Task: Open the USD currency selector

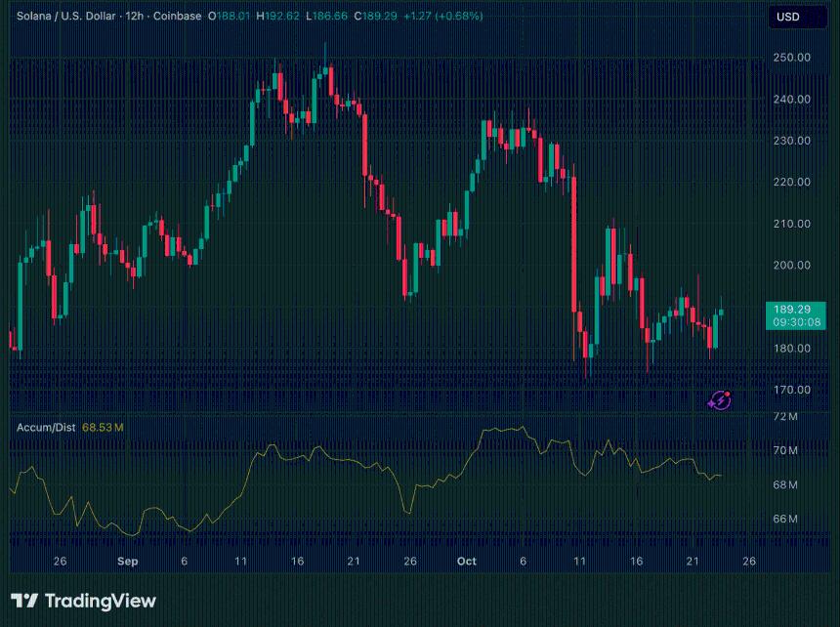Action: tap(787, 17)
